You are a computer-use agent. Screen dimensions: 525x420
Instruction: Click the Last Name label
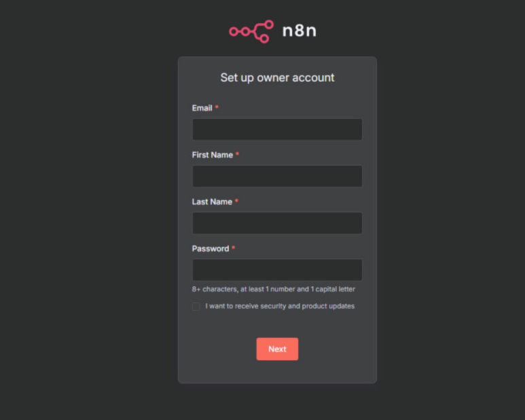tap(212, 202)
